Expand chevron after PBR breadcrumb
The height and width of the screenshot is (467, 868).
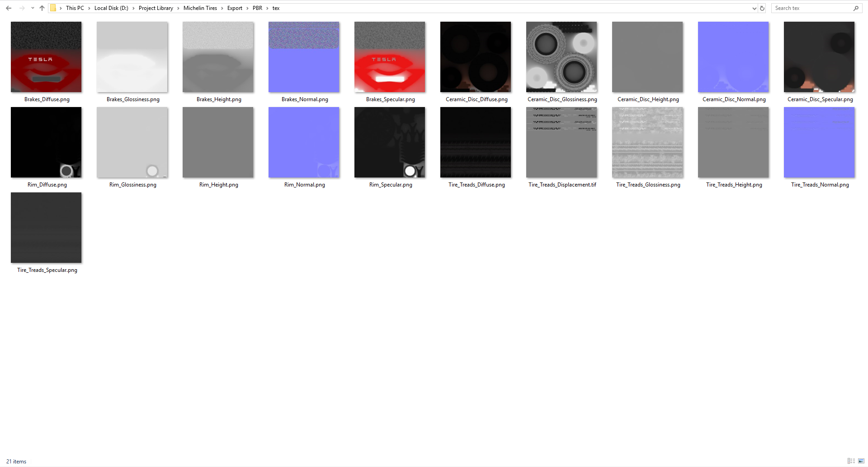[267, 8]
